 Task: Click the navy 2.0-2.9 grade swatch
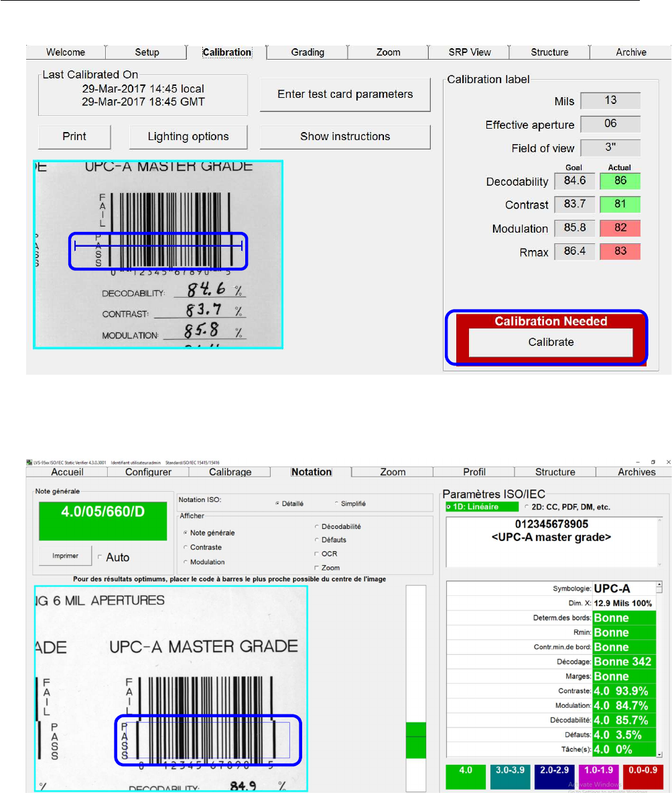click(x=554, y=777)
